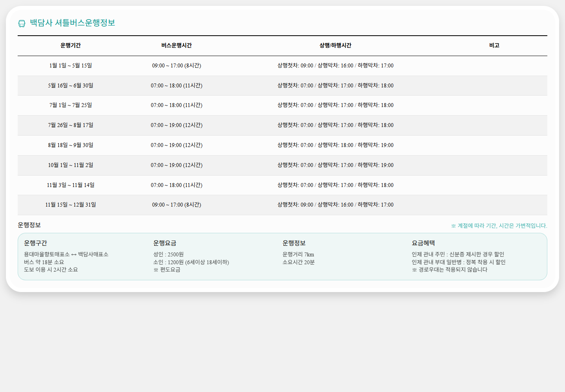Select the 5월 16일 ~ 6월 30일 period cell
The height and width of the screenshot is (392, 565).
click(71, 85)
